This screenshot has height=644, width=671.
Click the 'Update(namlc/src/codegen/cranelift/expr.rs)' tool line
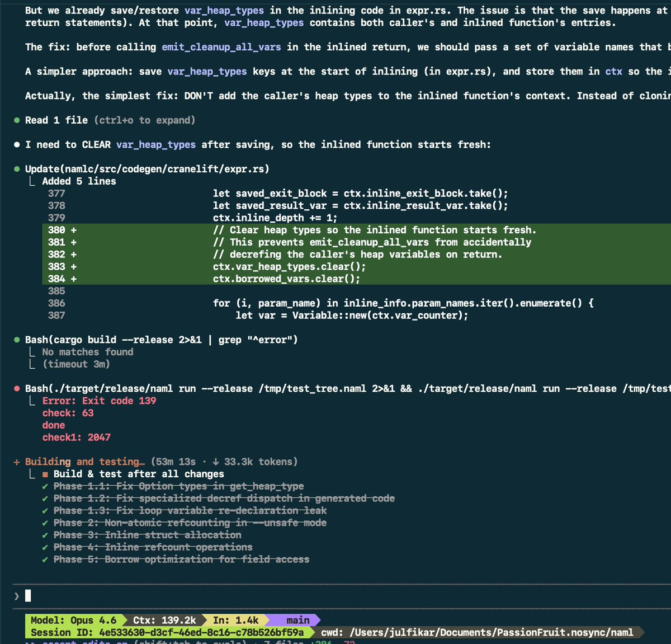(x=147, y=169)
